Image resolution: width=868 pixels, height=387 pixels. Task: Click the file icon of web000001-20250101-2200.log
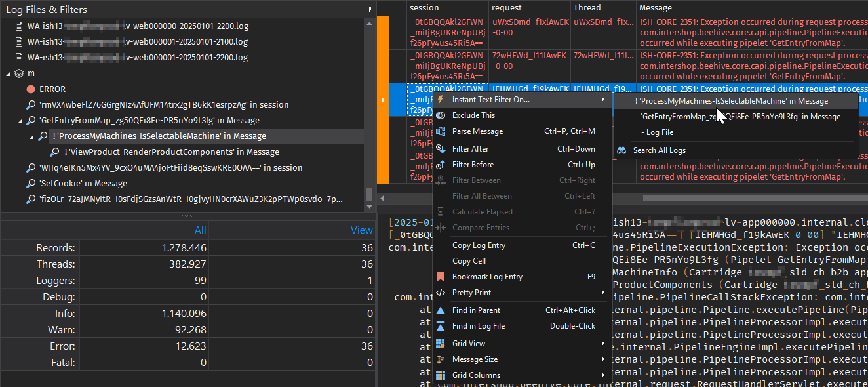19,58
